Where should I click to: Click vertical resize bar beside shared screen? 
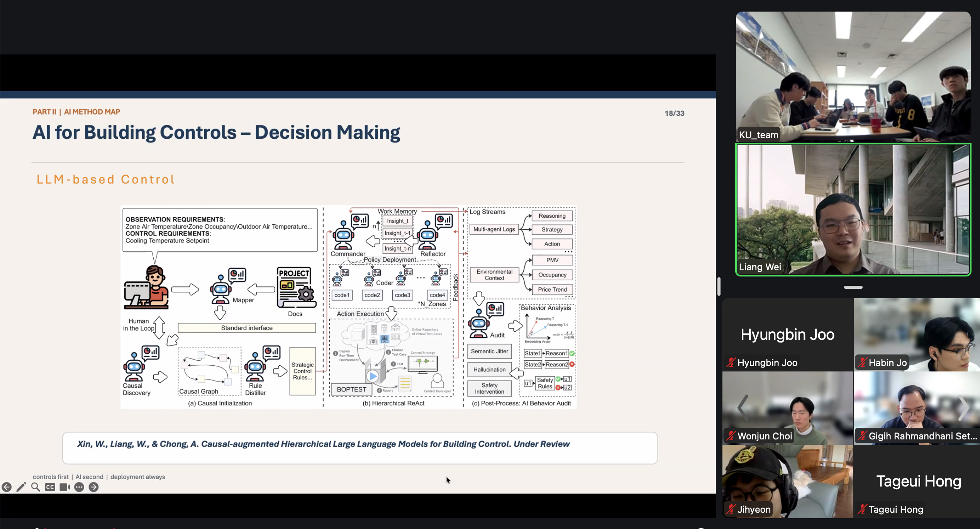719,287
